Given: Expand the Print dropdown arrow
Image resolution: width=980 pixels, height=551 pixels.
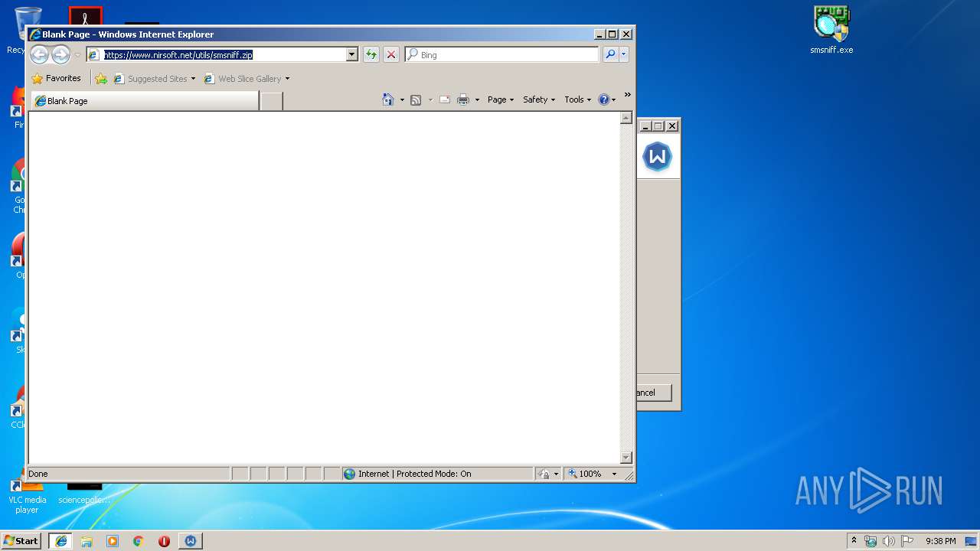Looking at the screenshot, I should coord(477,99).
